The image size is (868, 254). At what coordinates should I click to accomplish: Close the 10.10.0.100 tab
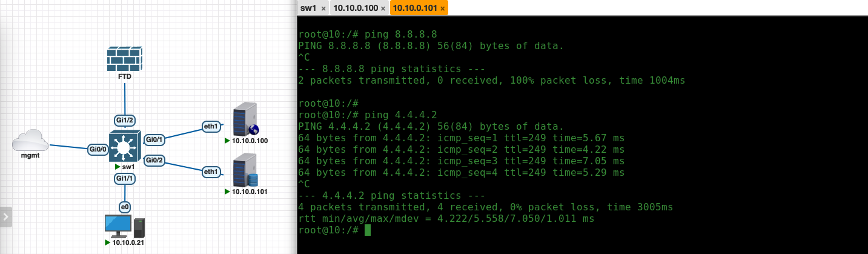pos(383,8)
